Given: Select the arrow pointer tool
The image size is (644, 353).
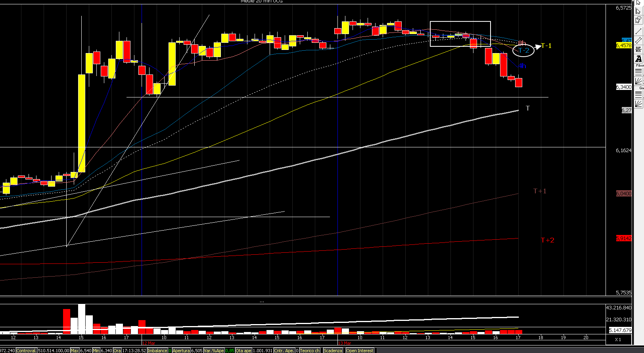Looking at the screenshot, I should [x=638, y=2].
